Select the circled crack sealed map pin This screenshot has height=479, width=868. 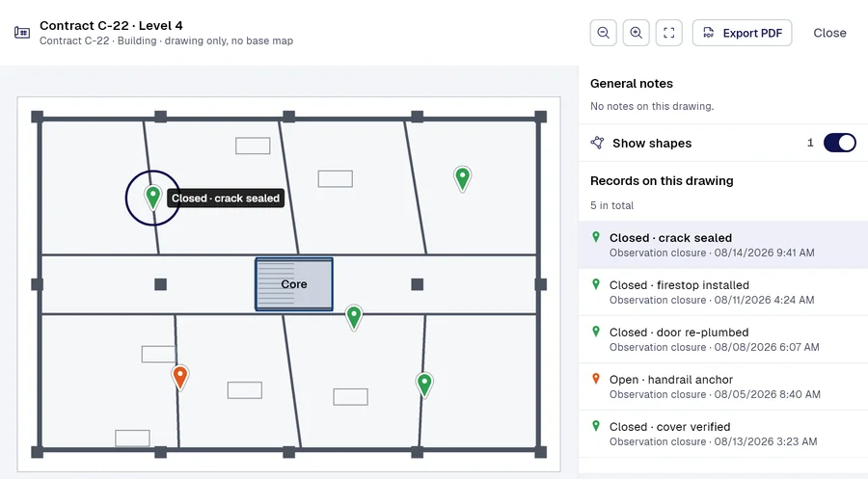152,198
